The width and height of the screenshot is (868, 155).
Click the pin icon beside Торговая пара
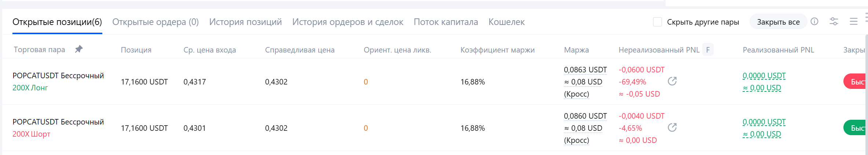click(x=79, y=49)
